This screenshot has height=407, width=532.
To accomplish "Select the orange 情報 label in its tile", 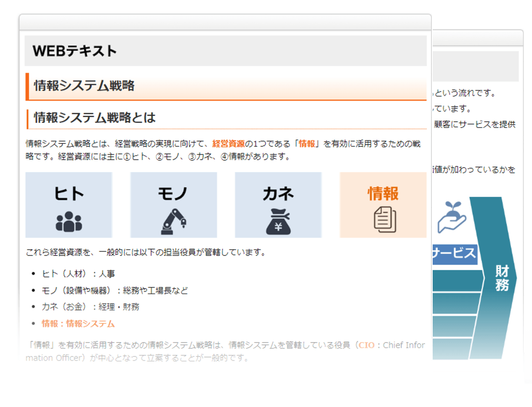I will [x=383, y=194].
